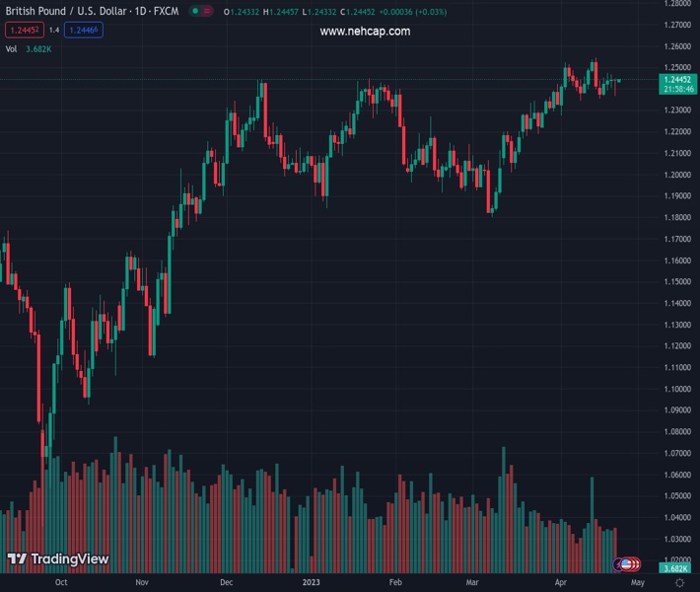Image resolution: width=700 pixels, height=592 pixels.
Task: Open the www.nehcap.com watermark link
Action: pos(365,32)
